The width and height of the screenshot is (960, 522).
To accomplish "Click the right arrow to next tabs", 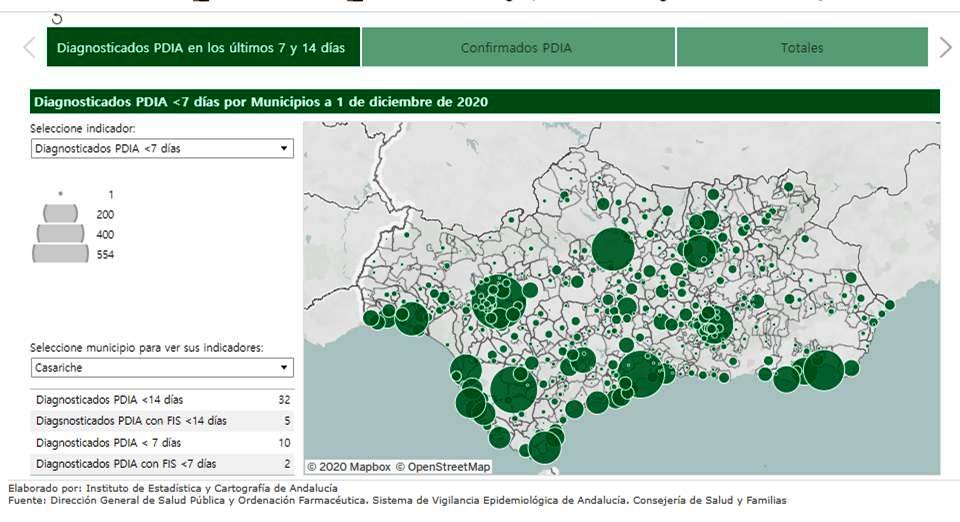I will coord(945,47).
